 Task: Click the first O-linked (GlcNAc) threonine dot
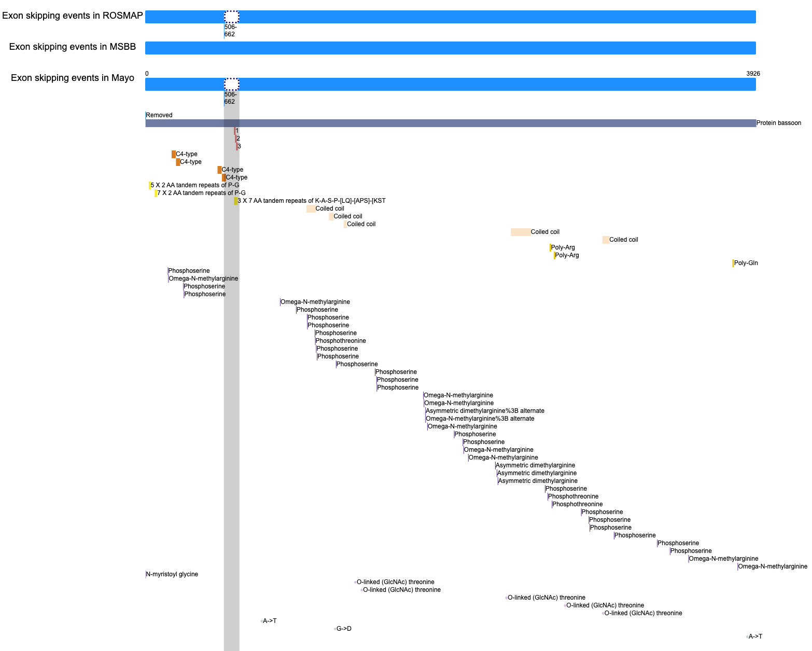[355, 582]
